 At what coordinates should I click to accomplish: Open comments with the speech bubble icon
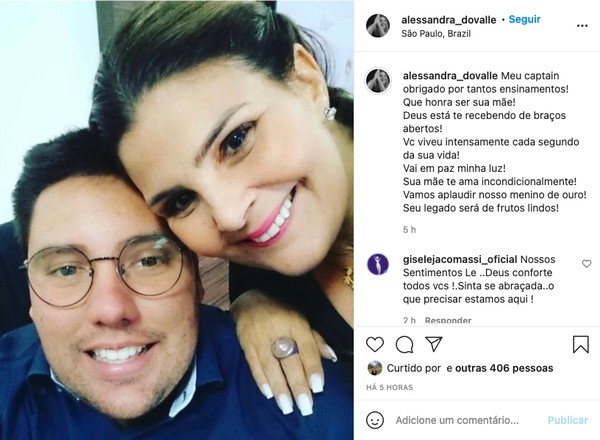coord(404,344)
